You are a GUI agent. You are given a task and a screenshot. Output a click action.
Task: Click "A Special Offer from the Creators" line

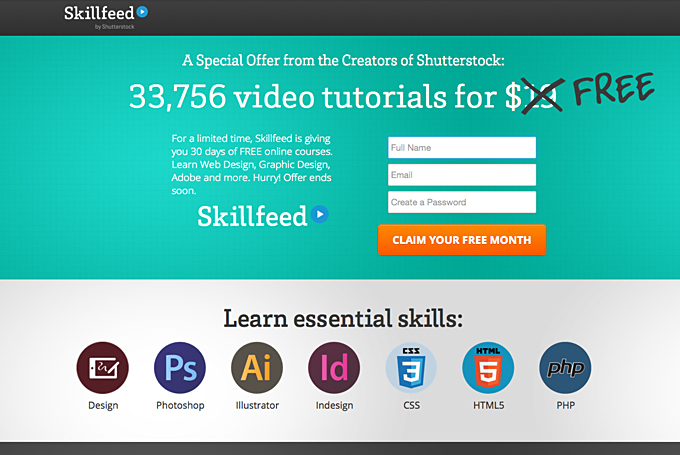343,60
